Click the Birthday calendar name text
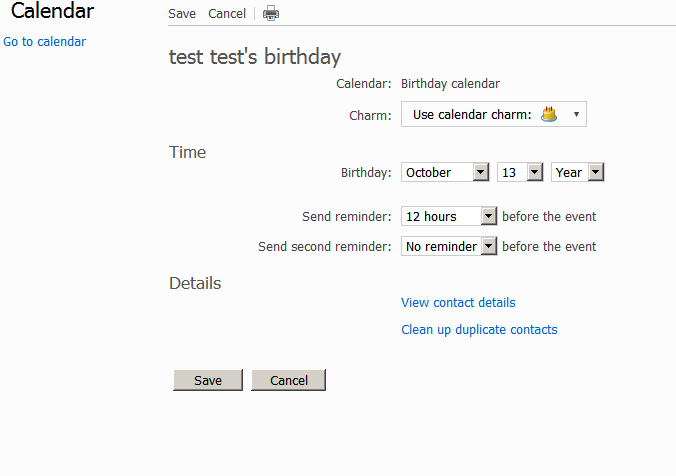 click(x=450, y=85)
